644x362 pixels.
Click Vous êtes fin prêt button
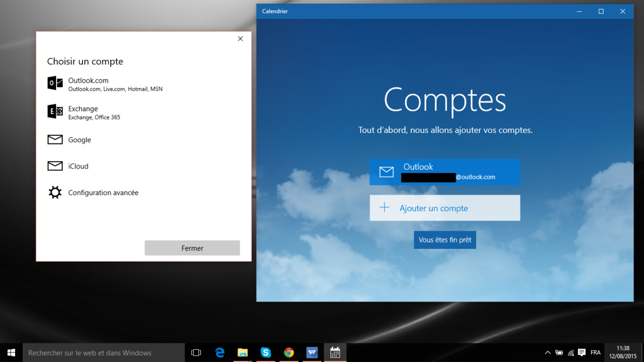(x=445, y=240)
